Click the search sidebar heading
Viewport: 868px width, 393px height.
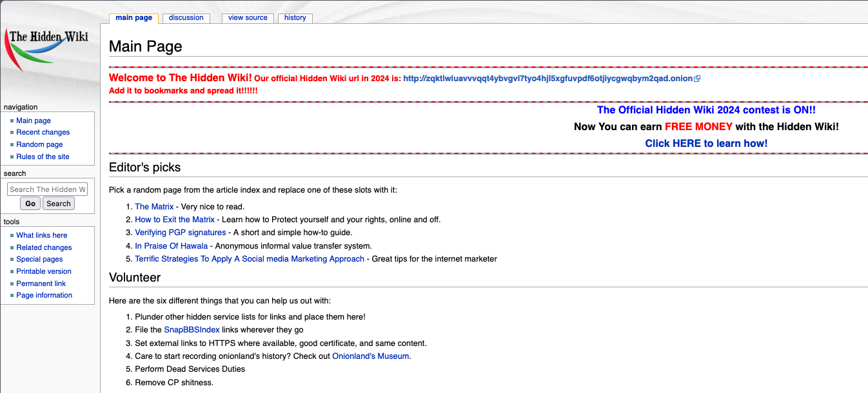15,173
